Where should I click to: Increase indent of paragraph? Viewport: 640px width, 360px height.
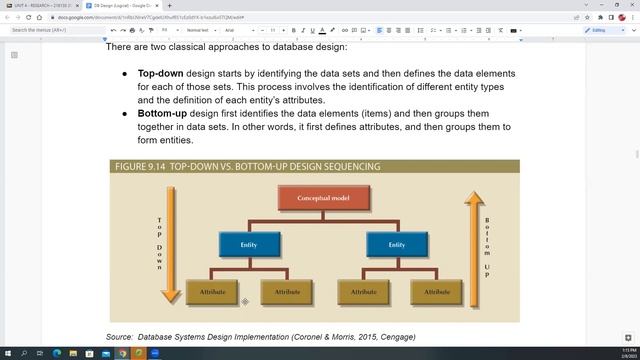coord(488,30)
